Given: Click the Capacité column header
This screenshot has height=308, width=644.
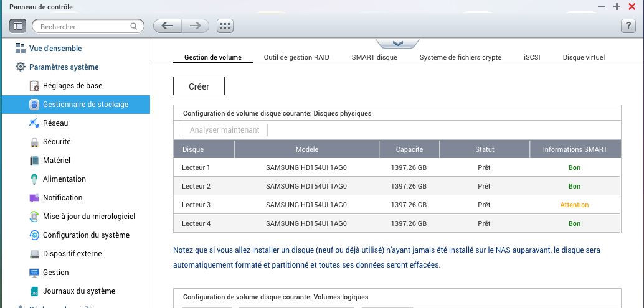Looking at the screenshot, I should pyautogui.click(x=409, y=149).
